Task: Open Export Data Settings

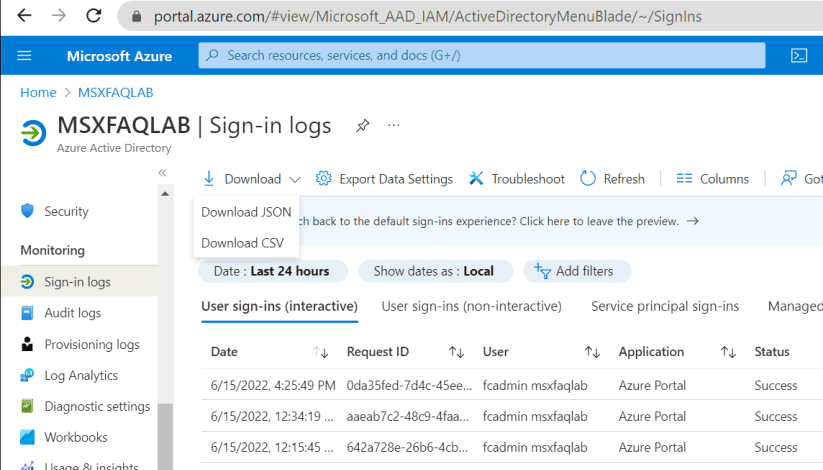Action: click(384, 179)
